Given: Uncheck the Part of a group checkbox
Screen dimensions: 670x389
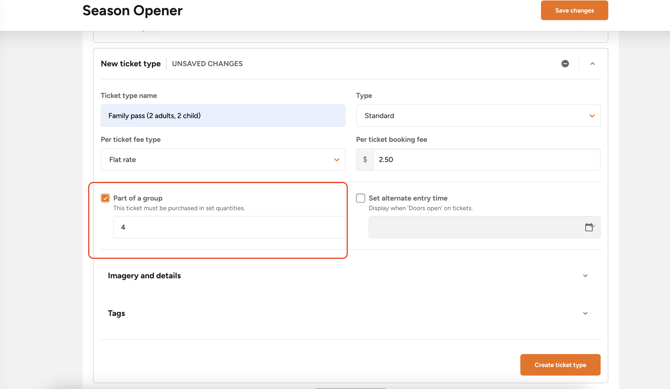Looking at the screenshot, I should pos(105,198).
